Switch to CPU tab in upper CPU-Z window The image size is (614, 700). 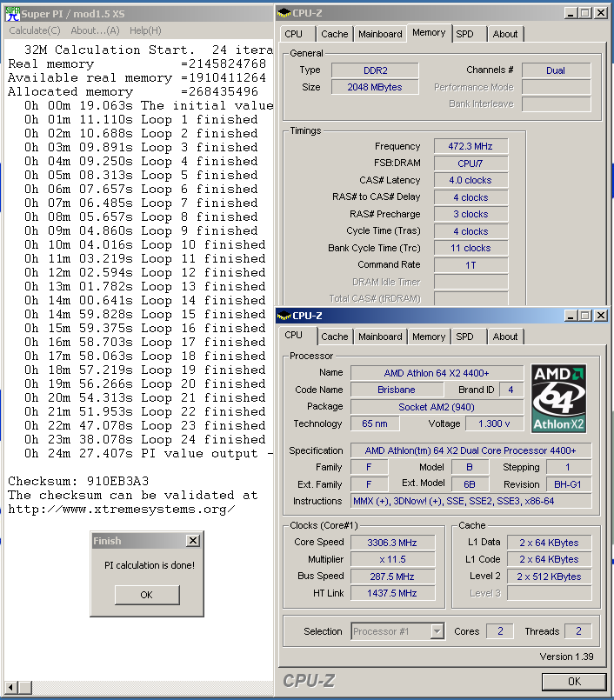pyautogui.click(x=294, y=35)
